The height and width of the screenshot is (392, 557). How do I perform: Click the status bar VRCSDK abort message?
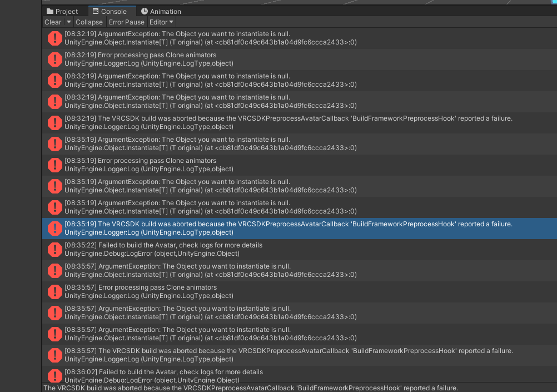point(251,388)
